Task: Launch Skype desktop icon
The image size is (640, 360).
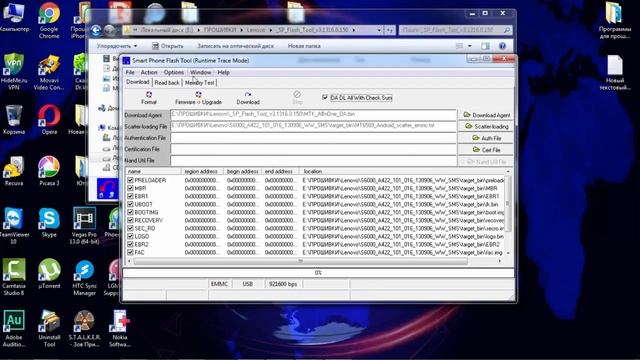Action: click(x=49, y=223)
